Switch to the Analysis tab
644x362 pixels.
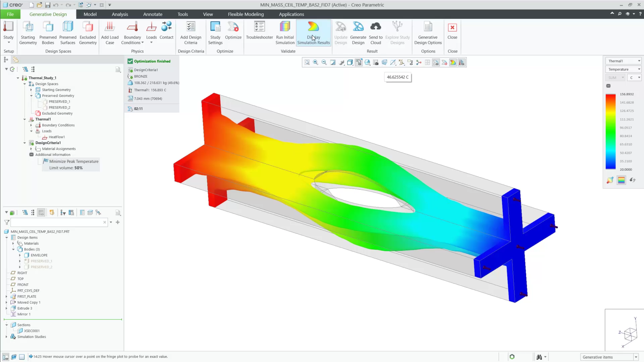tap(120, 14)
